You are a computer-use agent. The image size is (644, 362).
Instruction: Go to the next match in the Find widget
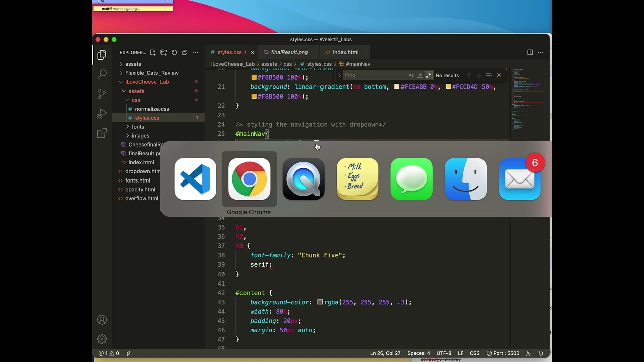click(x=478, y=75)
